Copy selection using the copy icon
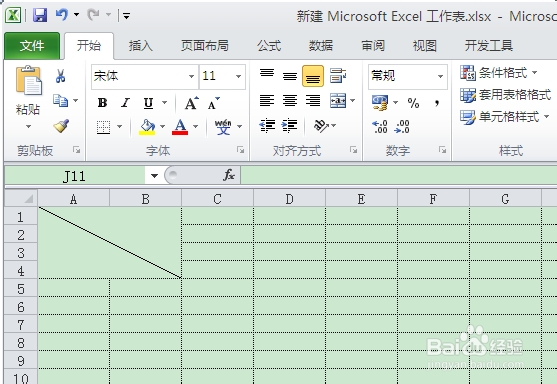The image size is (557, 384). coord(60,101)
